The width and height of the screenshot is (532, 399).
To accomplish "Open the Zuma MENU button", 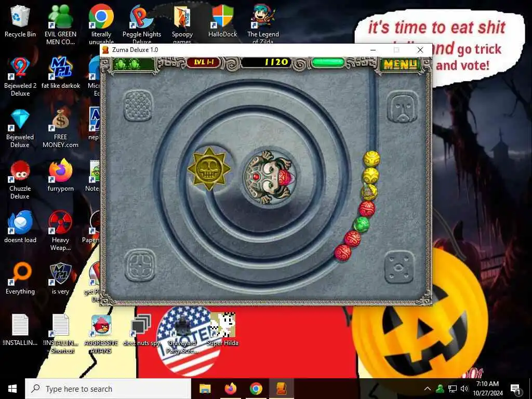I will pos(400,64).
